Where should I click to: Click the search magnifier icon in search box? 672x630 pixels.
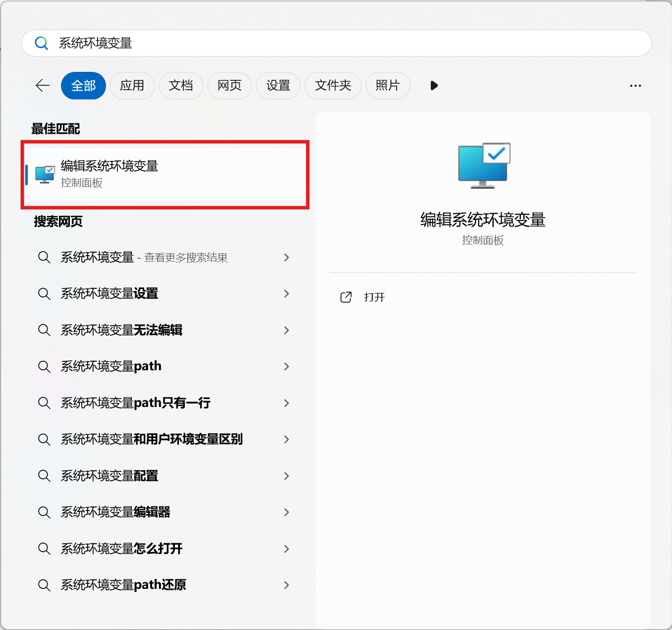click(42, 44)
